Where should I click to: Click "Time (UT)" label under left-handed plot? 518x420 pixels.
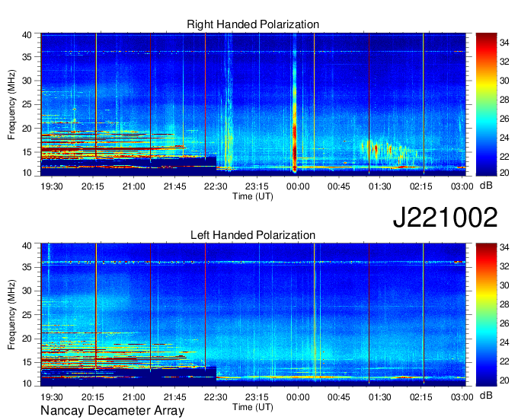[253, 407]
